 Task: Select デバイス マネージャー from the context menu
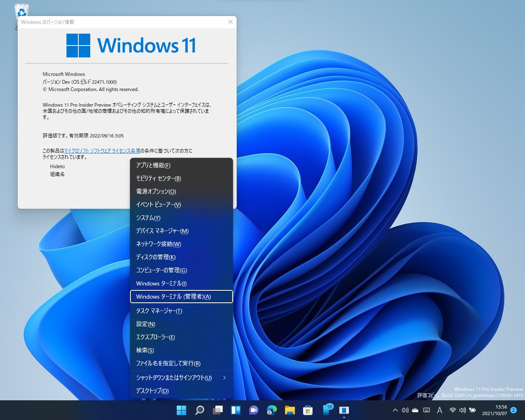pos(162,231)
